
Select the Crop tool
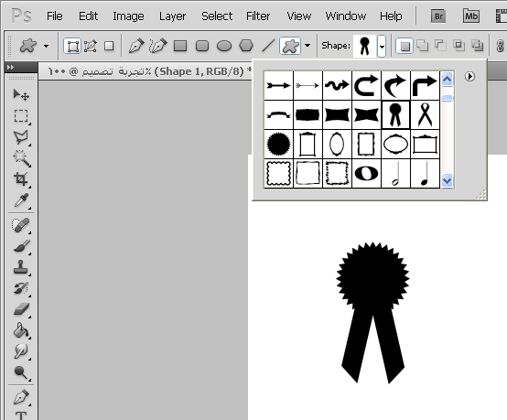click(21, 179)
